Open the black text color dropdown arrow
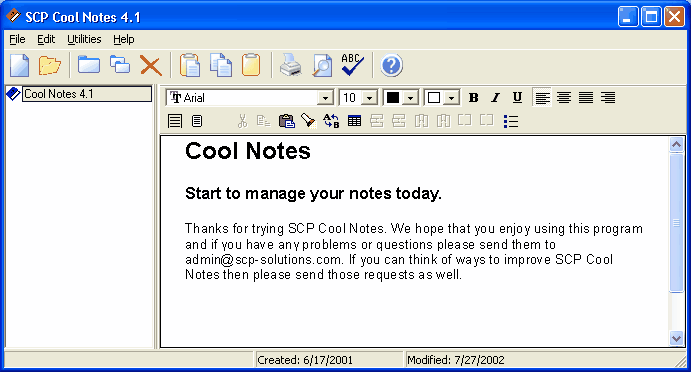 point(410,98)
